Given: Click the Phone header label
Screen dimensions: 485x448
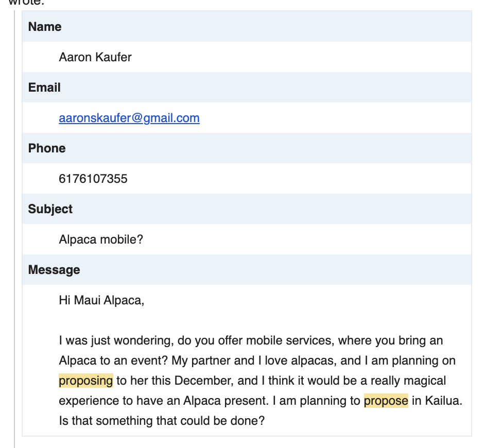Looking at the screenshot, I should [47, 148].
